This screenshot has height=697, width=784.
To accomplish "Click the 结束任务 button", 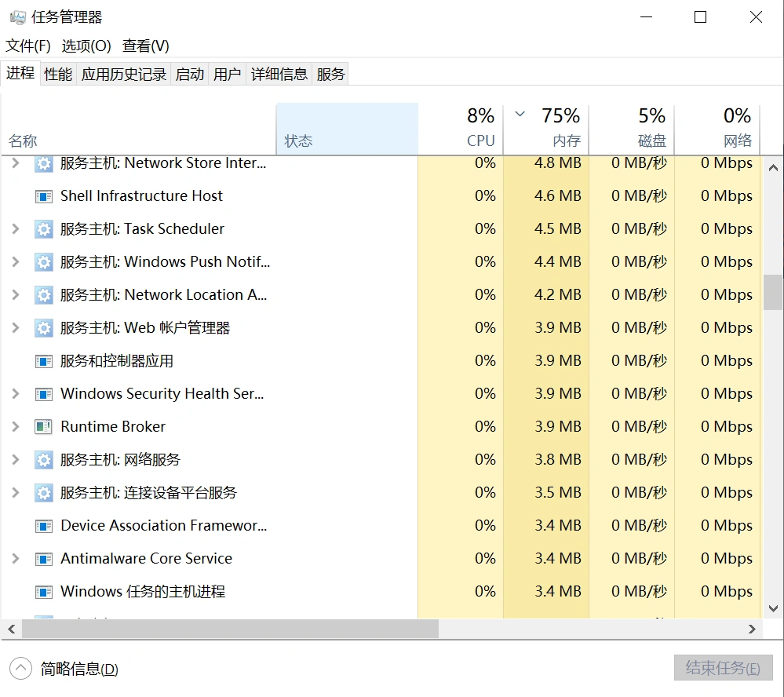I will [x=722, y=668].
